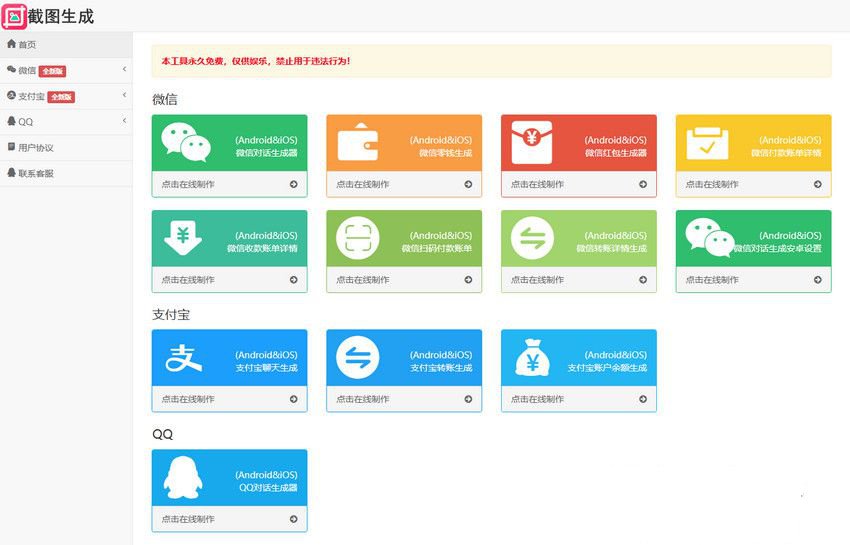Click the 微信红包生成器 card title text
Image resolution: width=850 pixels, height=545 pixels.
pyautogui.click(x=616, y=153)
